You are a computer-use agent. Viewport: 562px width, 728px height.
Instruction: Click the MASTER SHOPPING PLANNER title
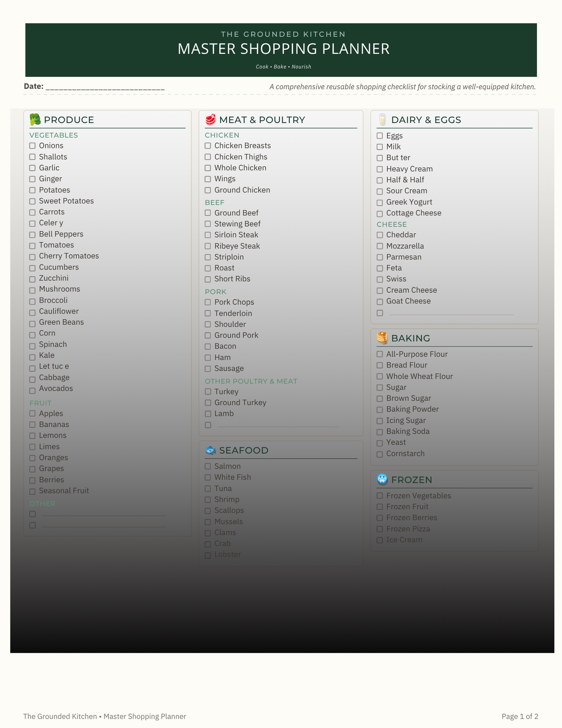click(x=284, y=49)
